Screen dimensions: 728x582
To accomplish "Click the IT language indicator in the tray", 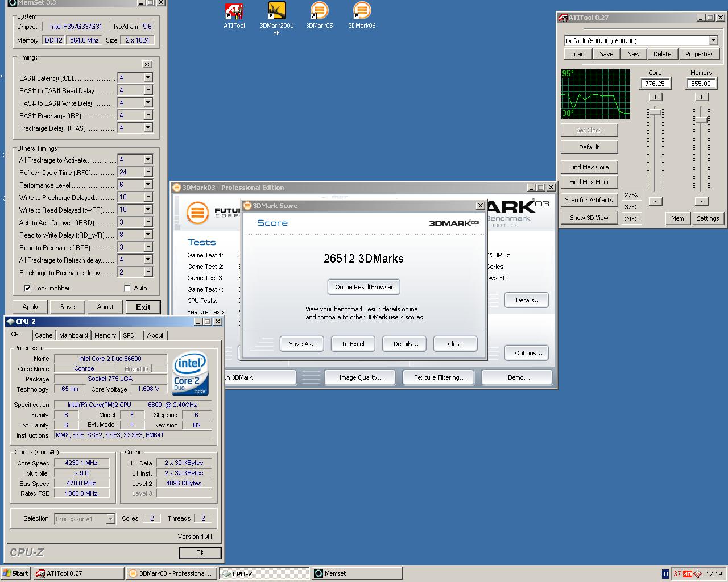I will 665,574.
